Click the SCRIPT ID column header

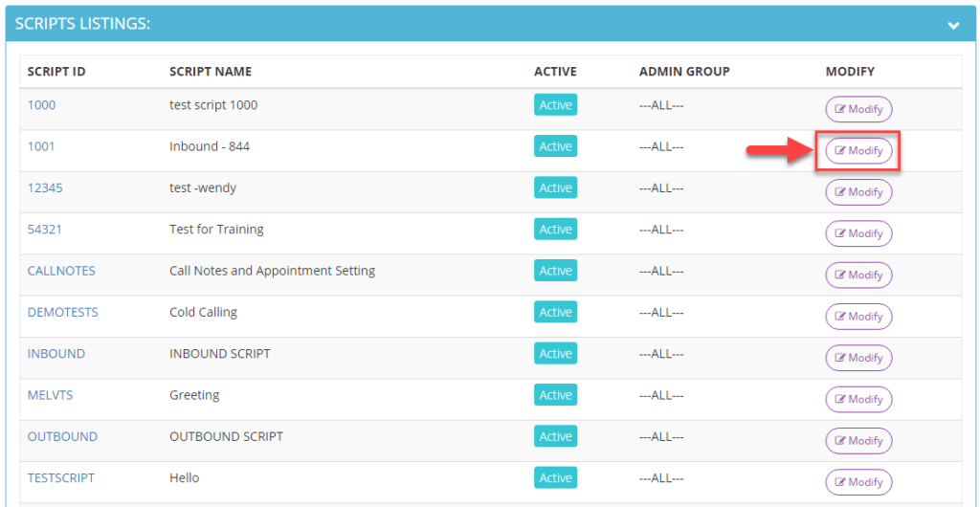(56, 72)
